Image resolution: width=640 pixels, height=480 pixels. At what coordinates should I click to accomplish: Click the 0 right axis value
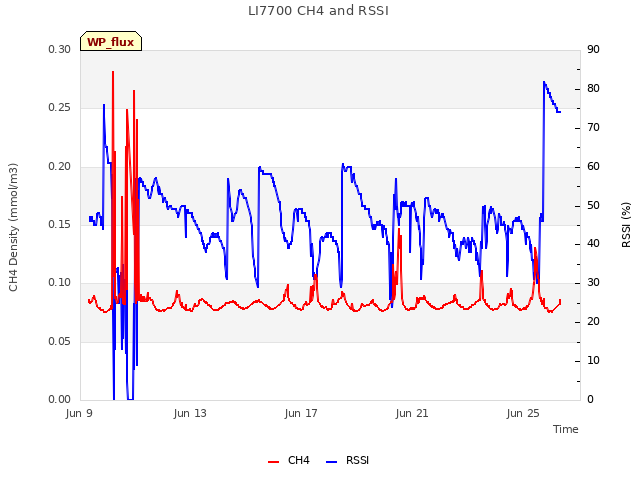pyautogui.click(x=590, y=400)
